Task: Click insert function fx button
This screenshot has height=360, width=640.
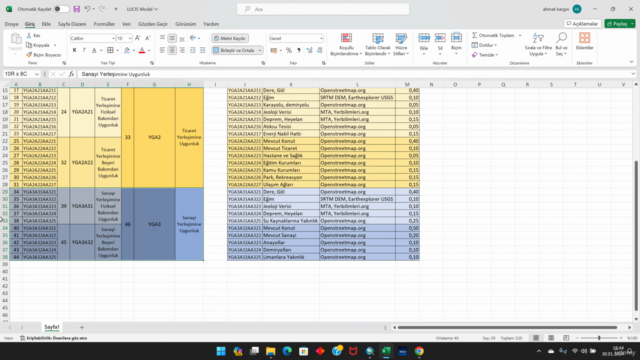Action: [71, 74]
